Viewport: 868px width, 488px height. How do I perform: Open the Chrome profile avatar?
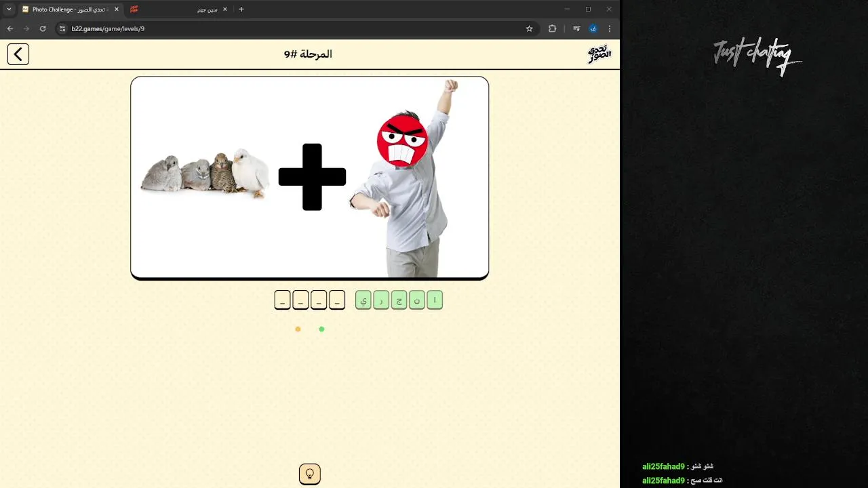click(x=593, y=28)
